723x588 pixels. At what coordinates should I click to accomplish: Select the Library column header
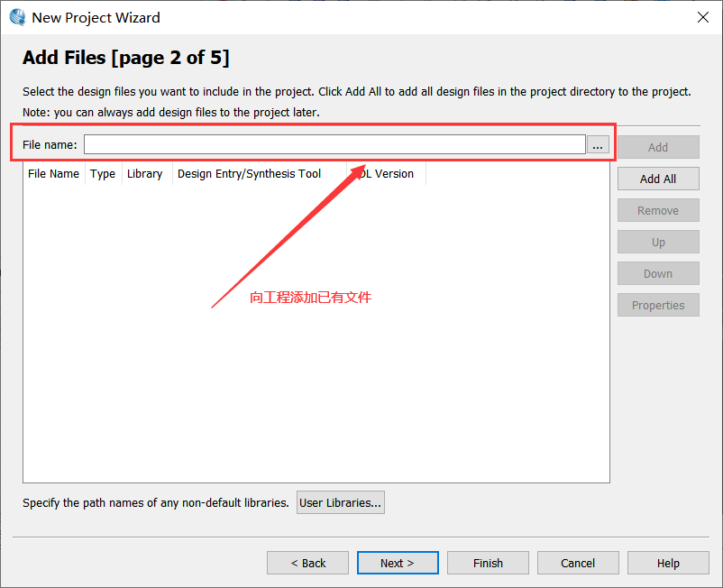(144, 174)
